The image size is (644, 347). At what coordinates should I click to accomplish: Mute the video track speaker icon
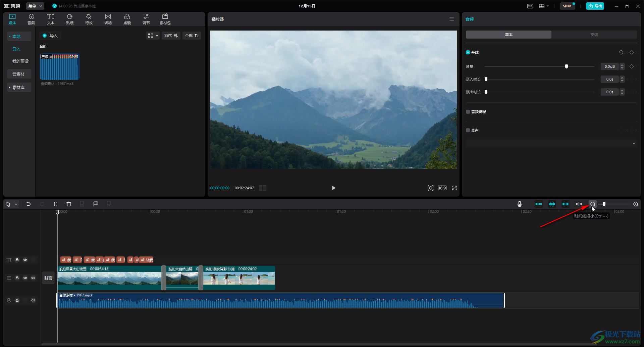click(33, 278)
